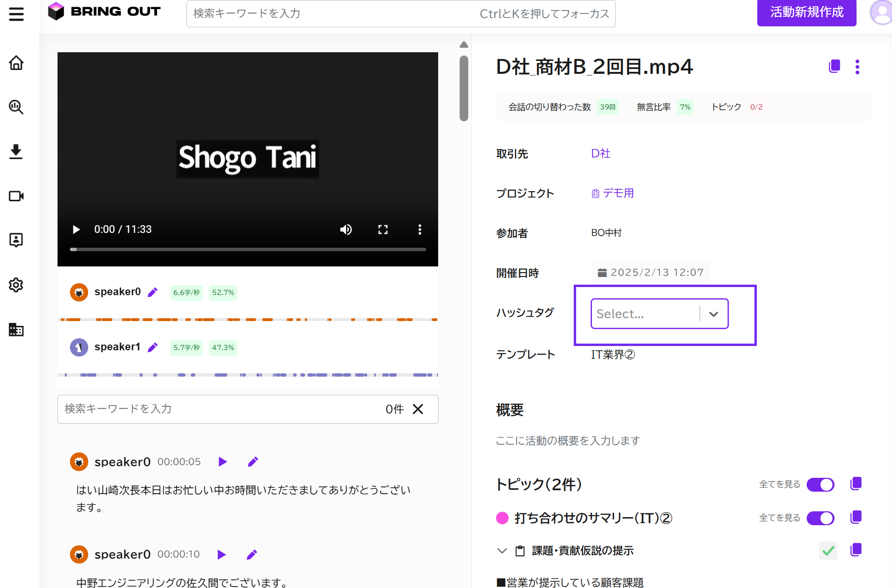
Task: Click the 活動新規作成 button
Action: point(807,12)
